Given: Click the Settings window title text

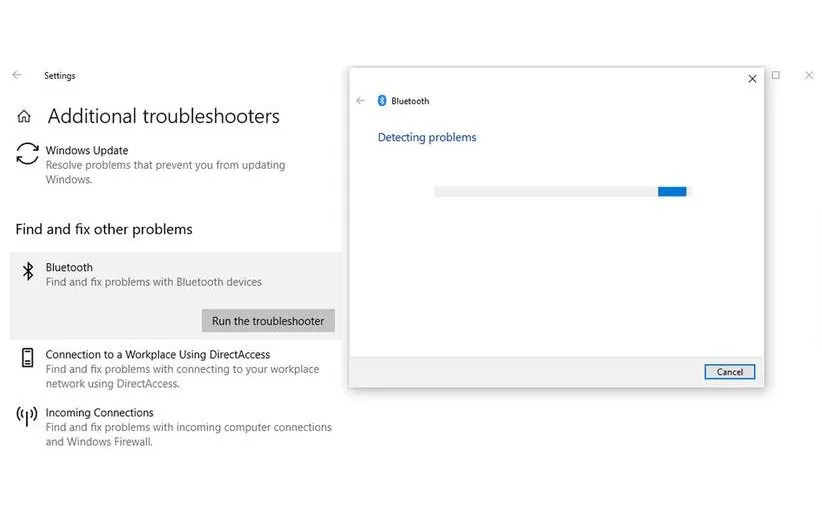Looking at the screenshot, I should tap(60, 75).
